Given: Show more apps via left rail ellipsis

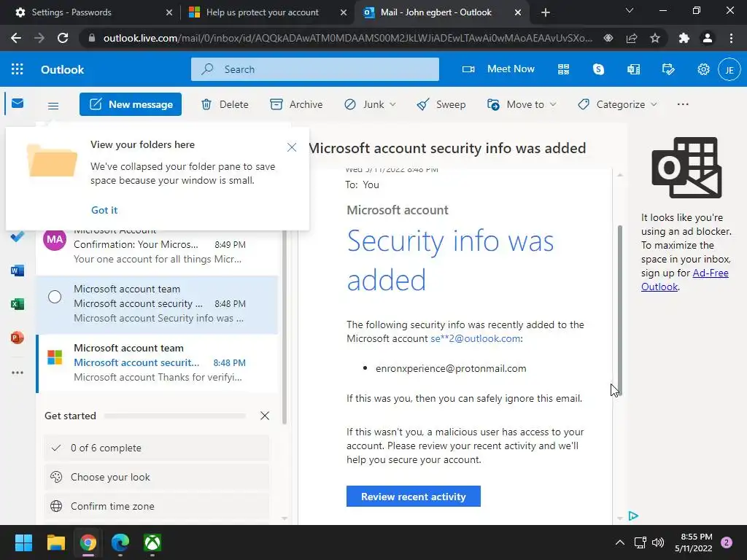Looking at the screenshot, I should tap(18, 373).
